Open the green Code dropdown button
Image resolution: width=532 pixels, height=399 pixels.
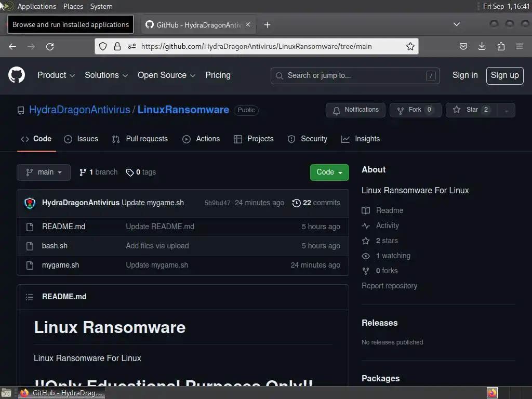(x=329, y=172)
